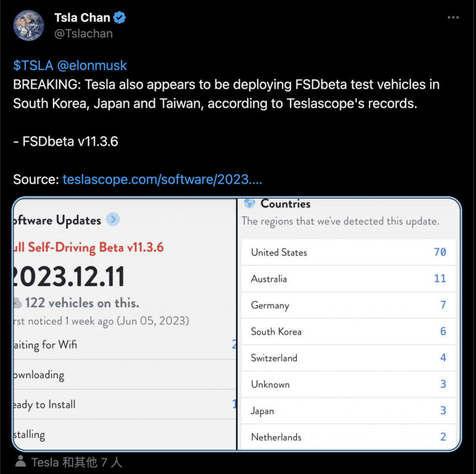Click the @Tslachan handle
This screenshot has width=476, height=474.
[83, 33]
